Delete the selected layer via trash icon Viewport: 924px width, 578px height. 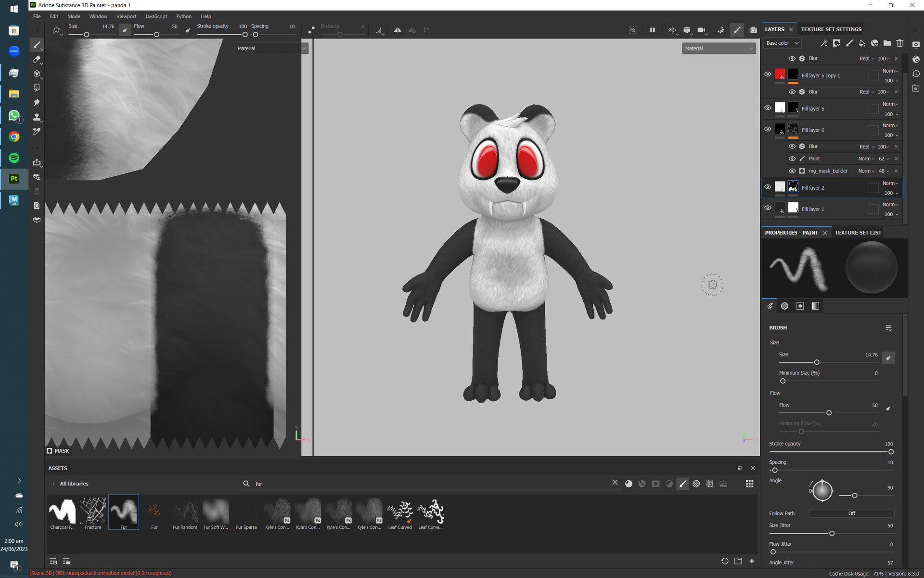[900, 43]
